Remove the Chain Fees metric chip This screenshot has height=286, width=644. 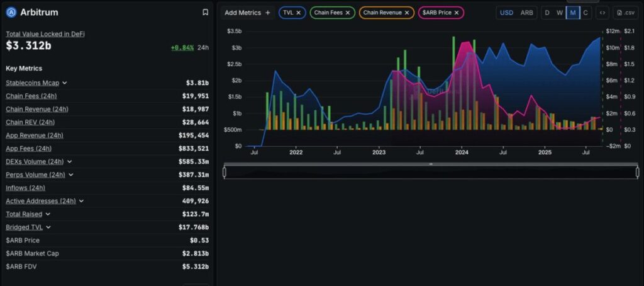coord(348,13)
